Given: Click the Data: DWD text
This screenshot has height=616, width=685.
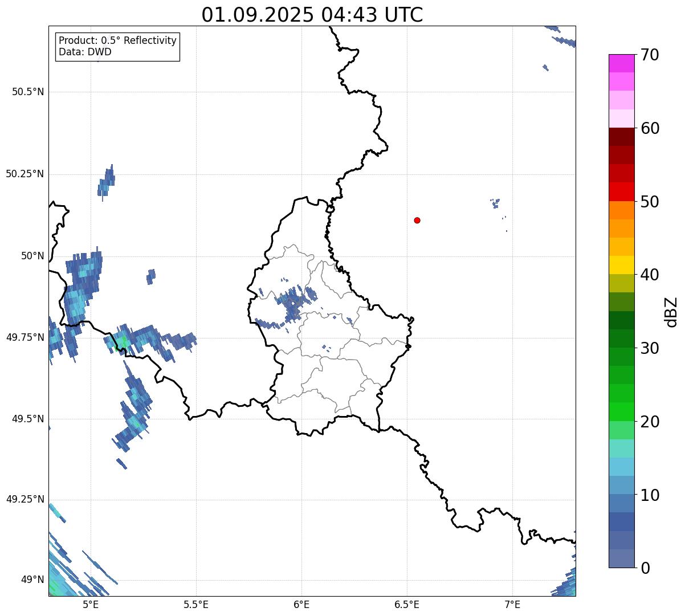Looking at the screenshot, I should [85, 52].
